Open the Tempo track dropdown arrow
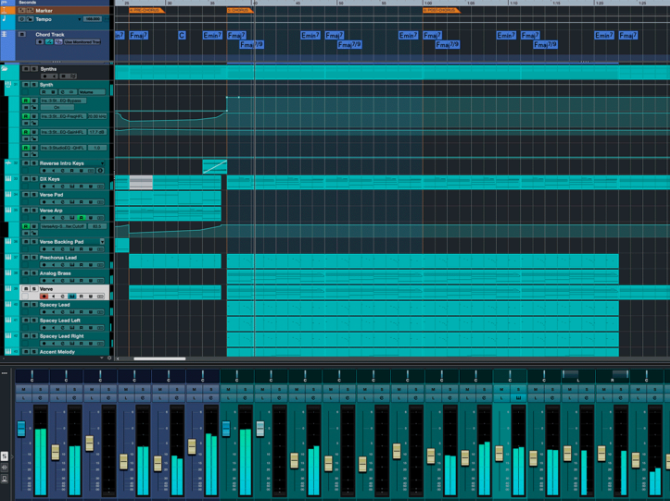The width and height of the screenshot is (670, 501). coord(78,19)
